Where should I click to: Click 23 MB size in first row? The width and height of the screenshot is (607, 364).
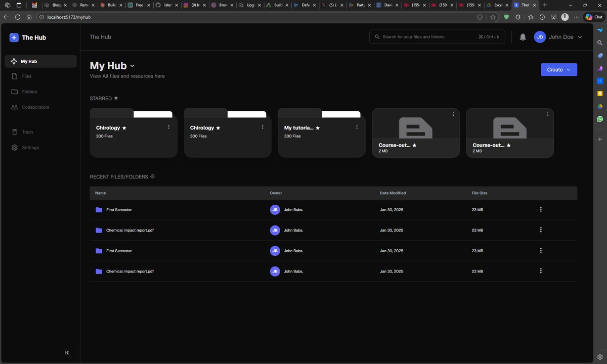478,209
